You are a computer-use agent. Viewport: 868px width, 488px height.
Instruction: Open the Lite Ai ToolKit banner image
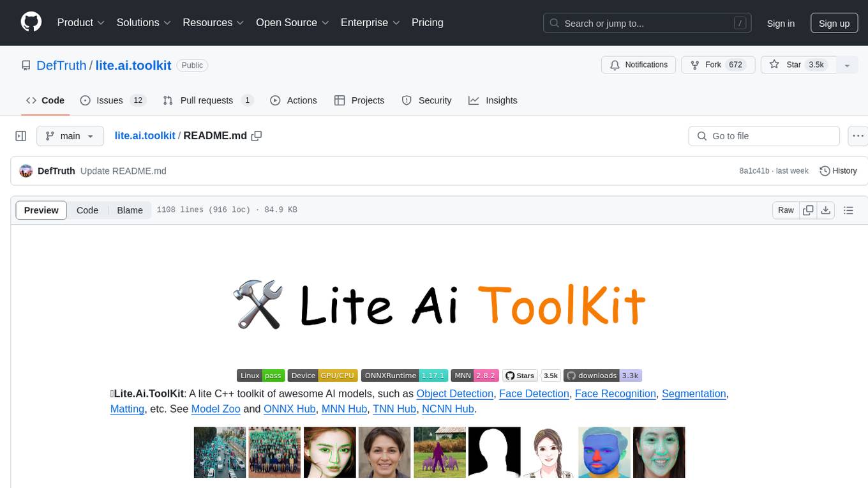(439, 305)
